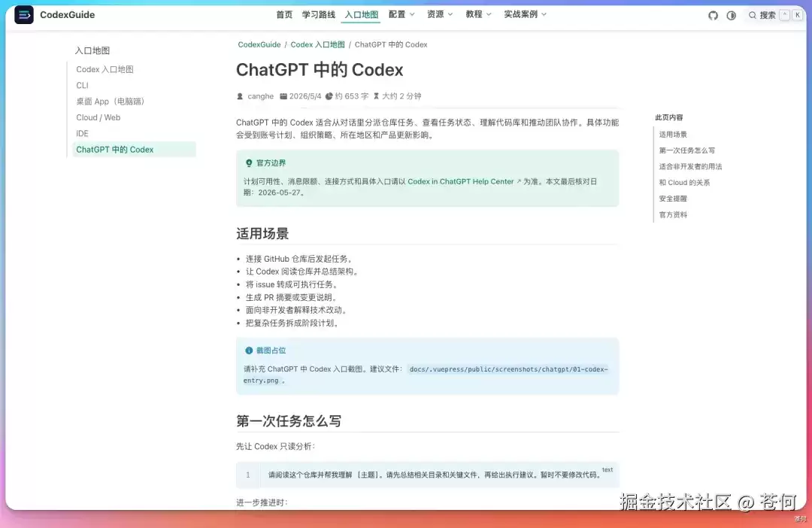812x528 pixels.
Task: Click the hourglass reading-time icon
Action: 377,96
